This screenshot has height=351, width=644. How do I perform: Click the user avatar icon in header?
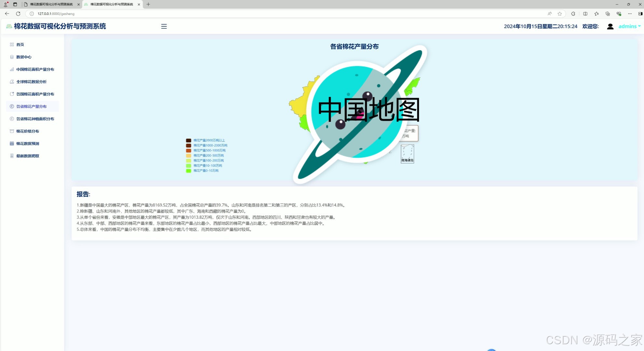point(610,26)
